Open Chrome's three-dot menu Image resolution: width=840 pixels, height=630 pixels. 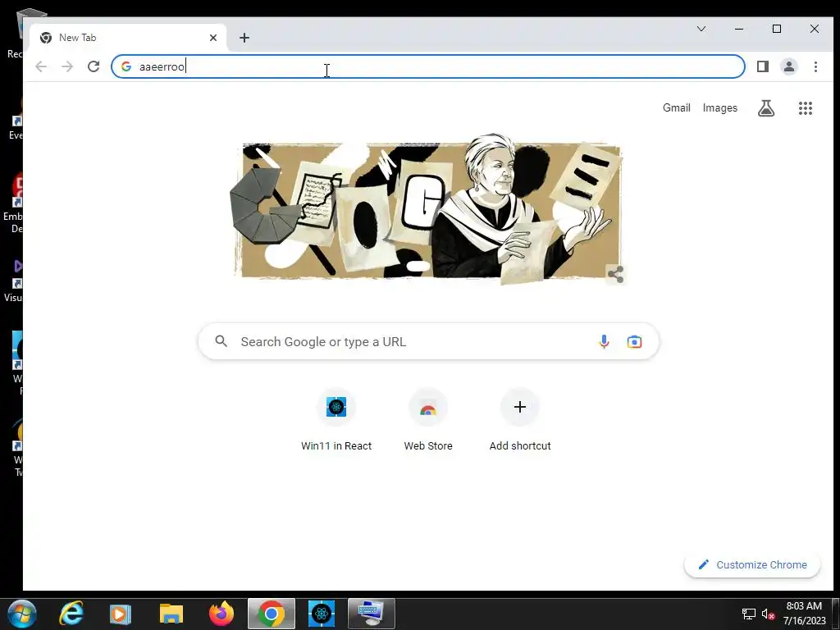pos(815,66)
